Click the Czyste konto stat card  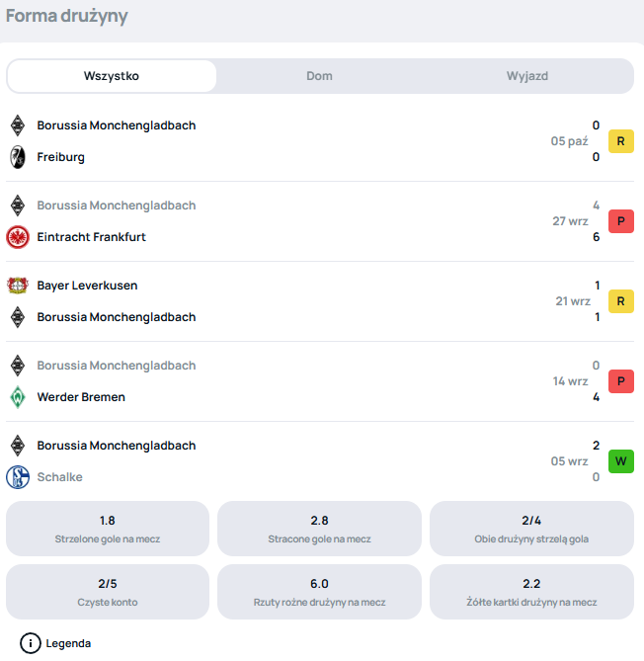(x=108, y=592)
